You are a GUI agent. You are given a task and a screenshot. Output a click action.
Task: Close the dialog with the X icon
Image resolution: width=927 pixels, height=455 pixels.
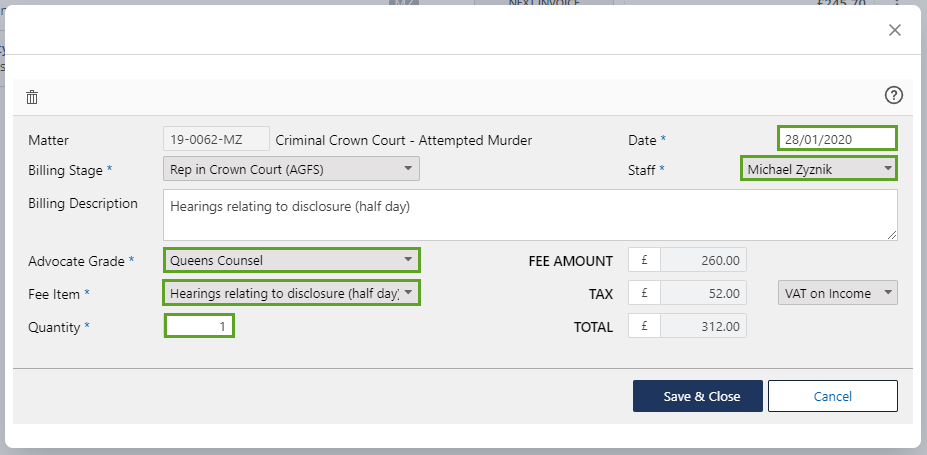pos(895,30)
